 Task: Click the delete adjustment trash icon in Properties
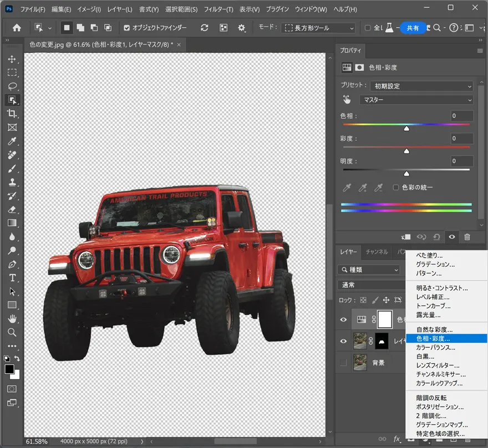tap(467, 237)
